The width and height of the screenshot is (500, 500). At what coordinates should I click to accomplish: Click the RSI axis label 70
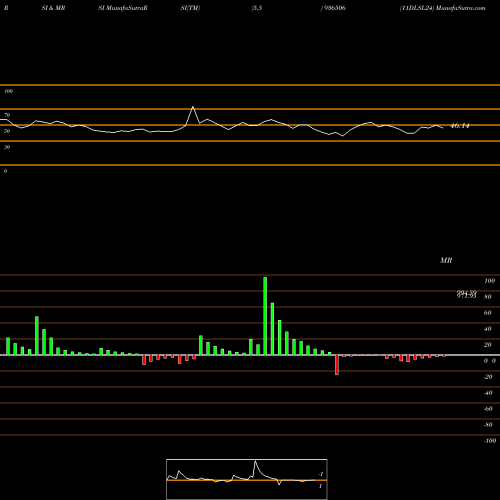point(7,115)
